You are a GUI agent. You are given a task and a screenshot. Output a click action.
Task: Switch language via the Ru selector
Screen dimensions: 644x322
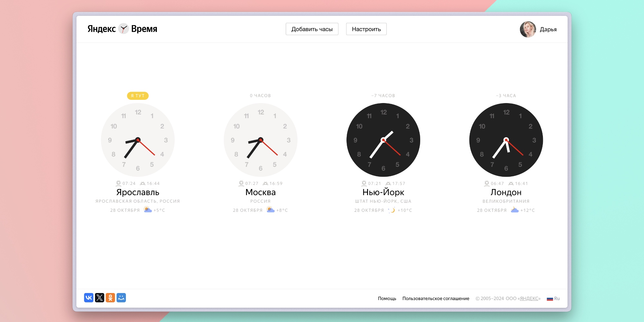[557, 298]
